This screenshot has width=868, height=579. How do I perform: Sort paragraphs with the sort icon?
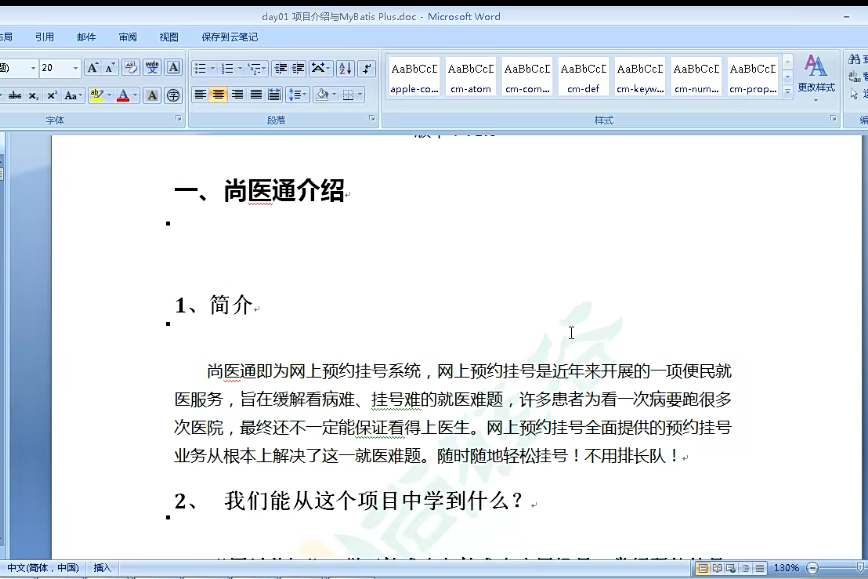(343, 68)
